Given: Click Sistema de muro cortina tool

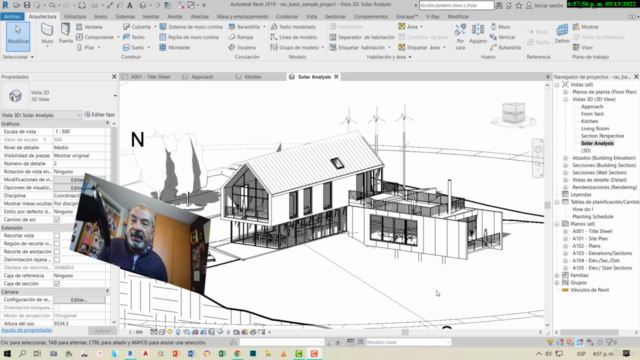Looking at the screenshot, I should 191,27.
